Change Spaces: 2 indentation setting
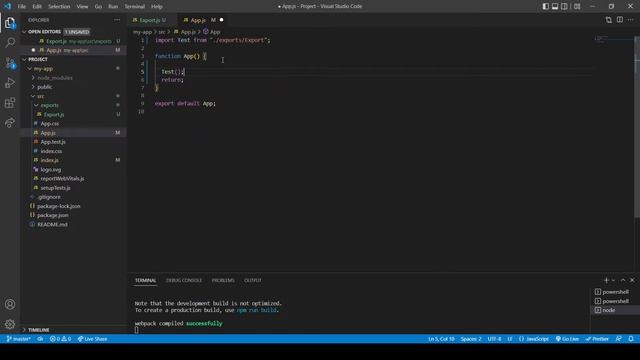The height and width of the screenshot is (360, 640). click(x=471, y=339)
